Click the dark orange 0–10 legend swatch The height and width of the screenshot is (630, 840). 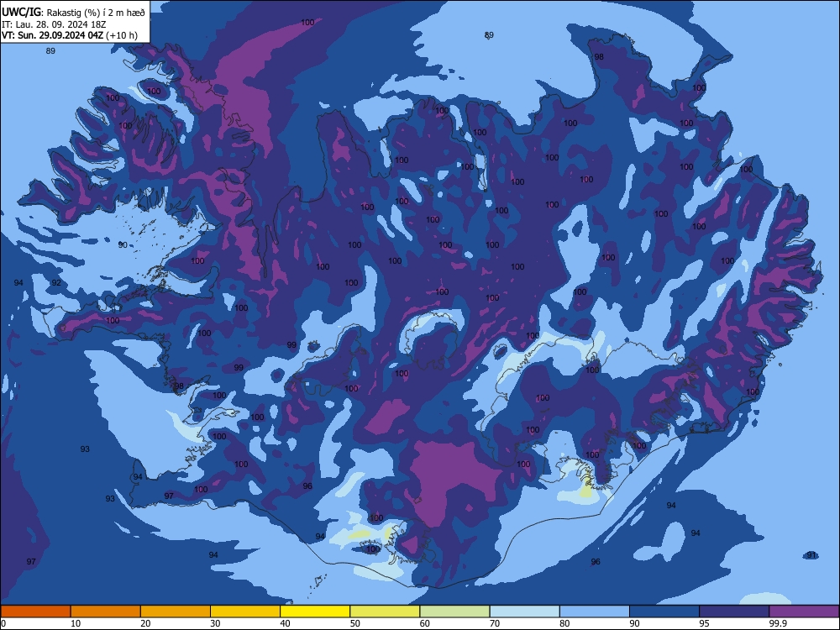tap(35, 612)
